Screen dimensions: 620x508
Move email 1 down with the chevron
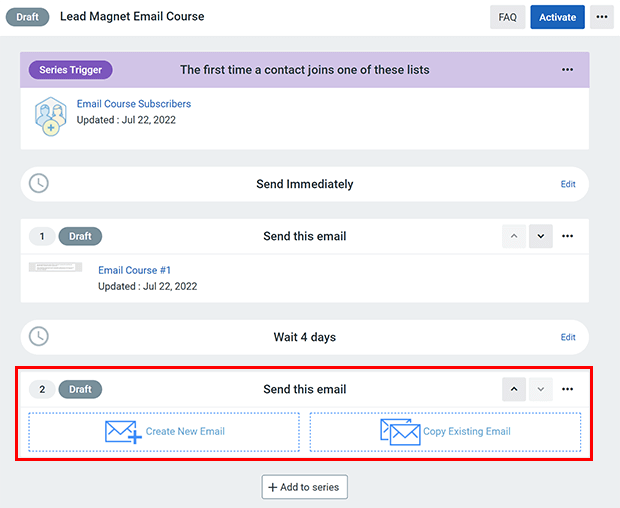540,237
